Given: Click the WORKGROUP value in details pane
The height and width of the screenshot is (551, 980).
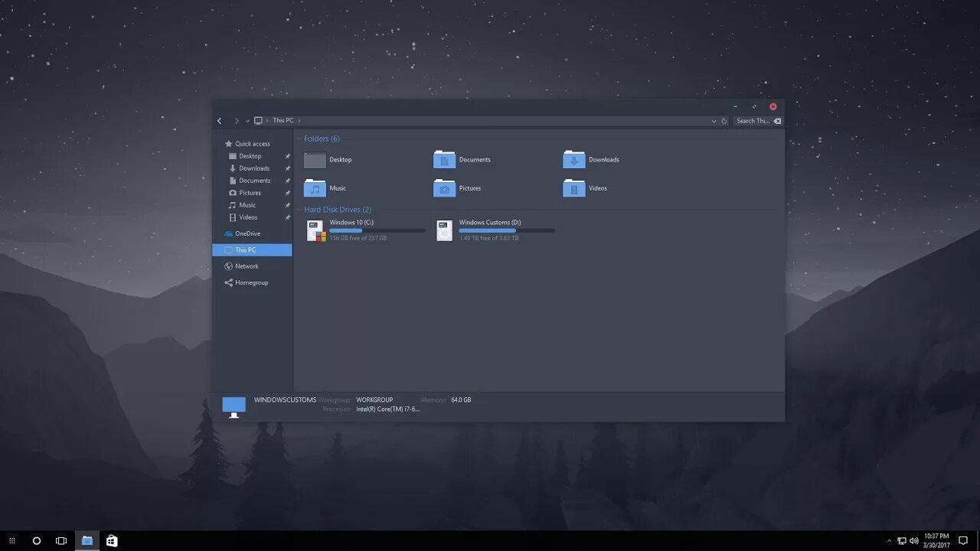Looking at the screenshot, I should [x=374, y=399].
